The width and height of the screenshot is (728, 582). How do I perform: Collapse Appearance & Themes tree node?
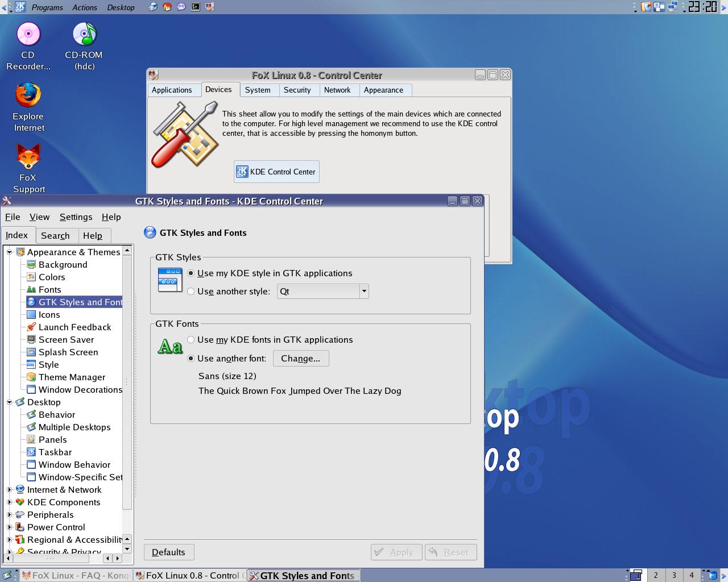click(10, 252)
